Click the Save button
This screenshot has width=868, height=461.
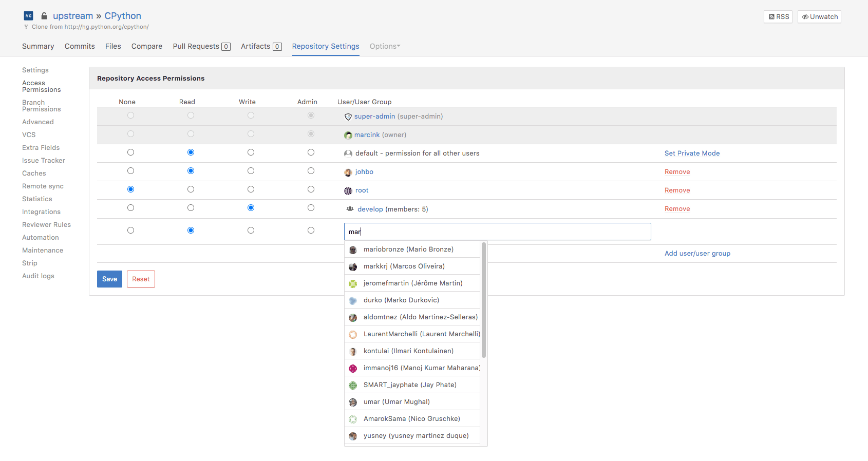109,279
